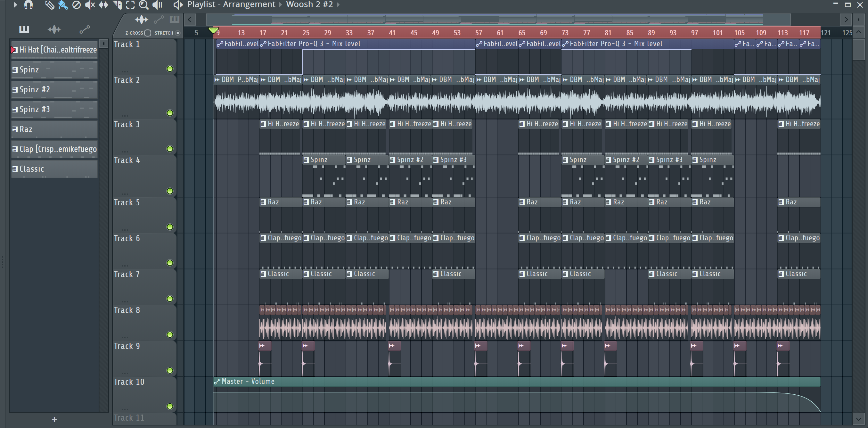Open Track 7 options dots
This screenshot has height=428, width=868.
tap(125, 301)
